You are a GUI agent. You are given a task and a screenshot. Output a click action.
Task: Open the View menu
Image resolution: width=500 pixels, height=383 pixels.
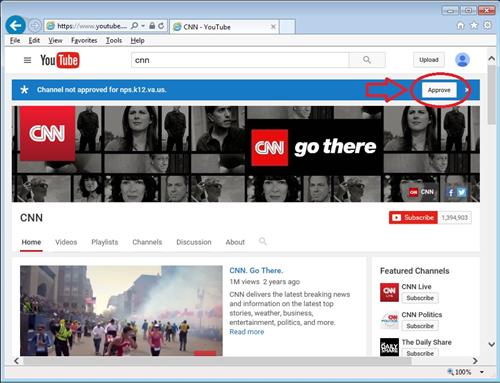pyautogui.click(x=55, y=40)
